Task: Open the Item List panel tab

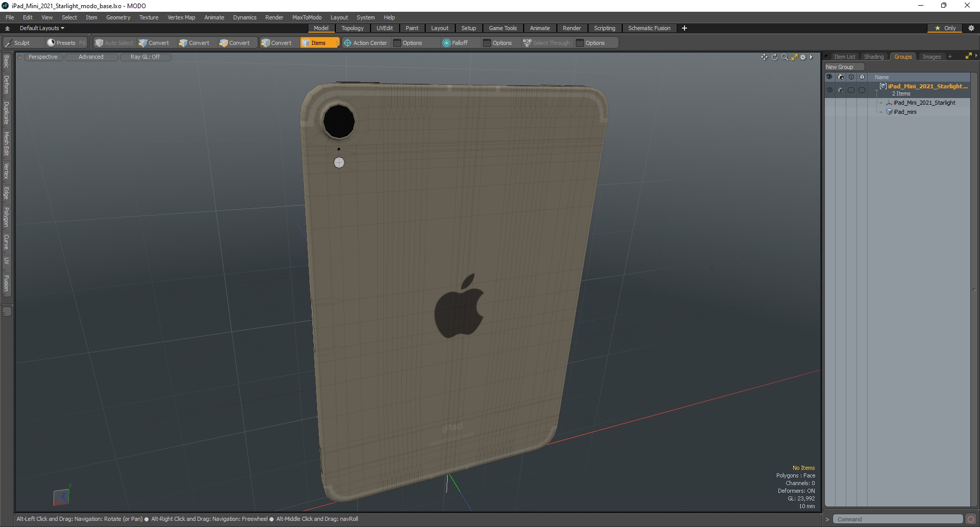Action: point(844,57)
